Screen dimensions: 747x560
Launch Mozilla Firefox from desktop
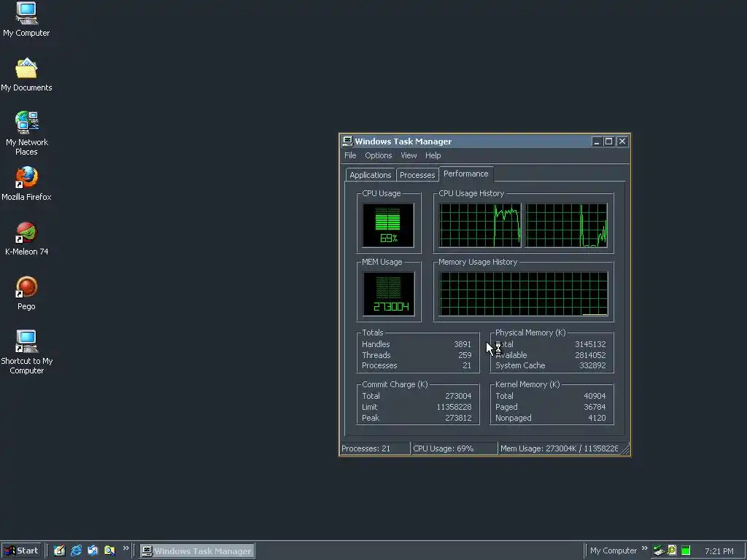(x=26, y=184)
